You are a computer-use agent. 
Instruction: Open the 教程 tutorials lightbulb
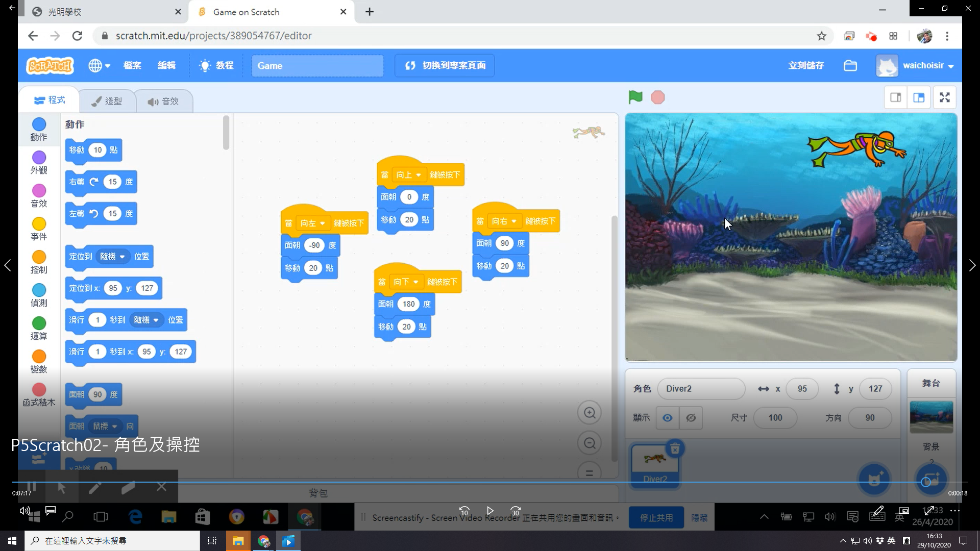pos(216,65)
